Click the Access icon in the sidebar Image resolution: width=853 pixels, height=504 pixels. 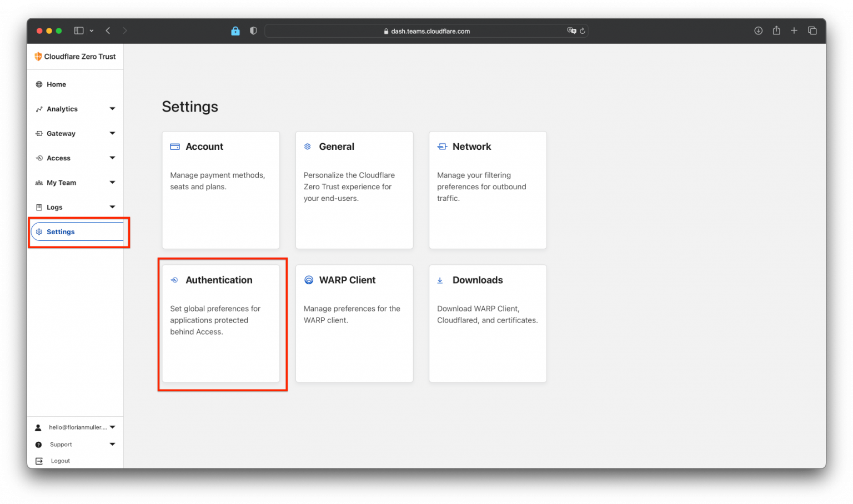[x=38, y=158]
